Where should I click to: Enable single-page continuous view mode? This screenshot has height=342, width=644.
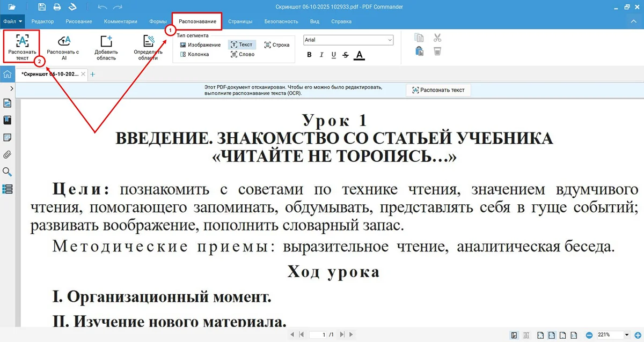514,335
